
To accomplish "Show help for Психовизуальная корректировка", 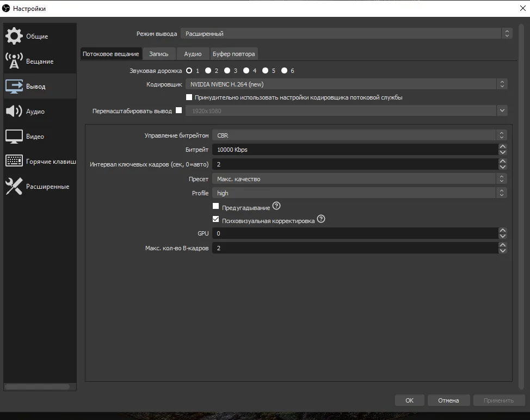I will pyautogui.click(x=321, y=219).
